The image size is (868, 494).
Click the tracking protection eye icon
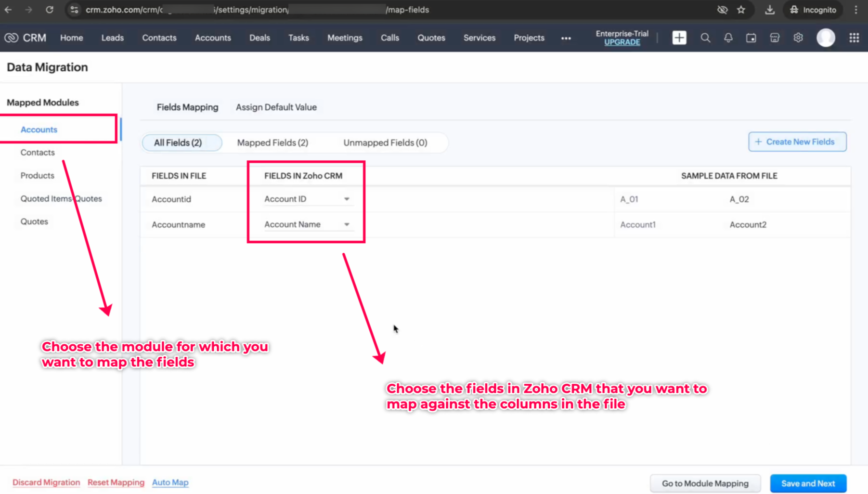(722, 10)
